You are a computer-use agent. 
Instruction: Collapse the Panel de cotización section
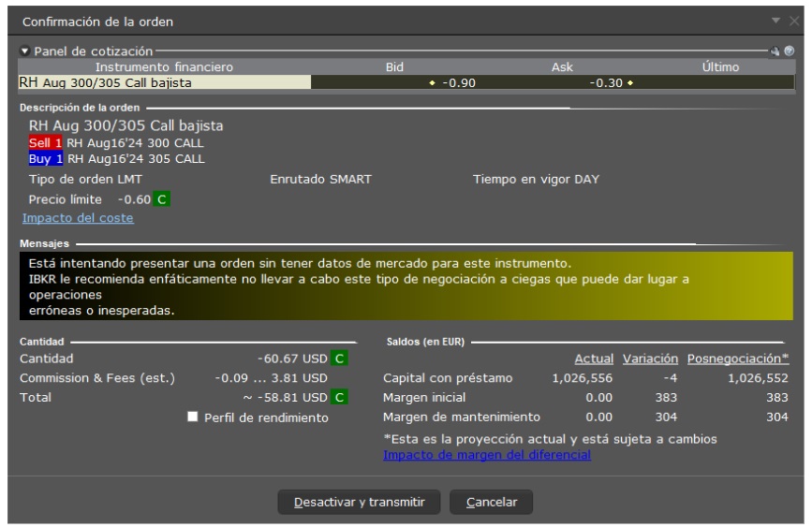tap(24, 51)
